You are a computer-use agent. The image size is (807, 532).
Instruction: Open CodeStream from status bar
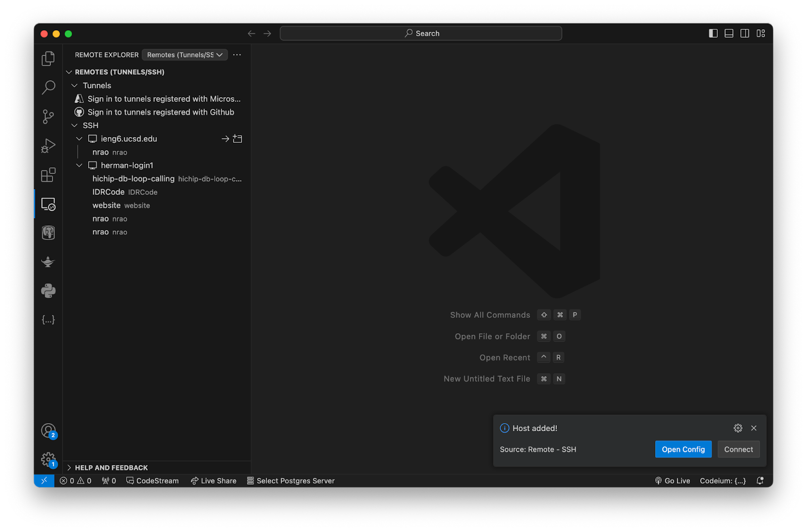(152, 481)
